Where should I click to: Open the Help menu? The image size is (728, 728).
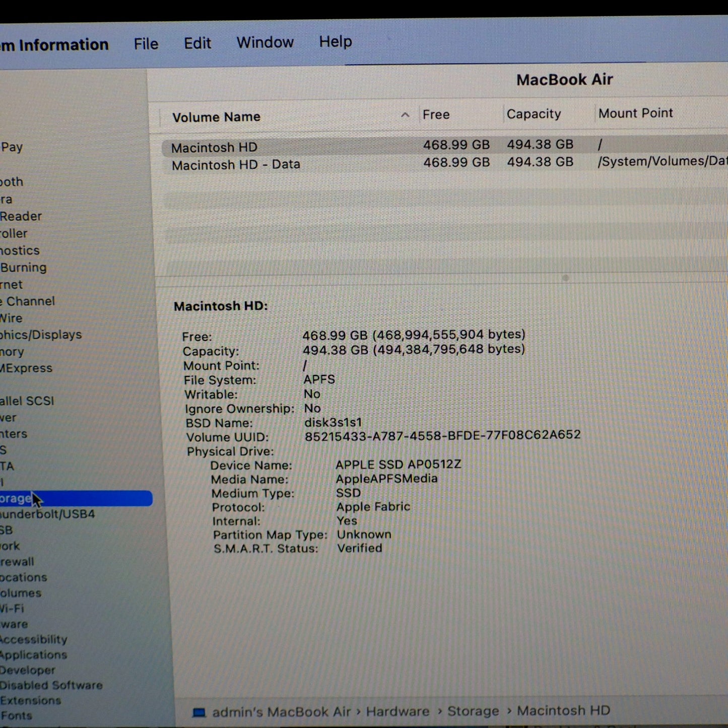point(336,42)
